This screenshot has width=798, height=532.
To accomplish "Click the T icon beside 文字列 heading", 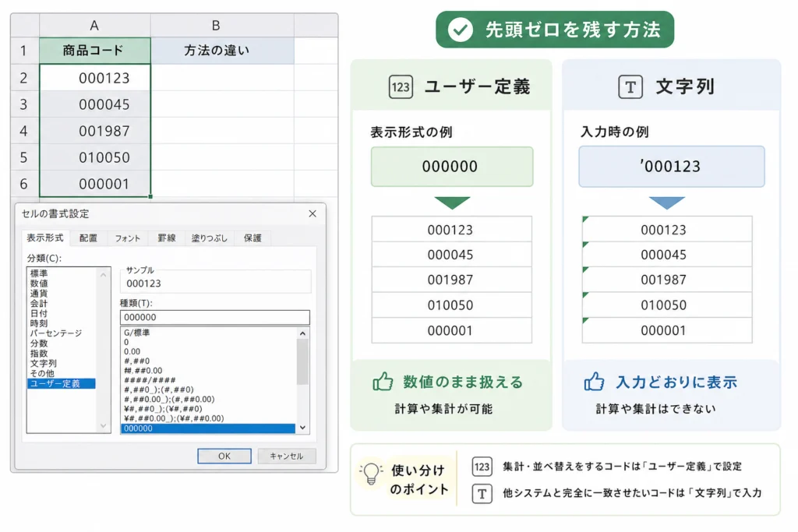I will click(630, 87).
